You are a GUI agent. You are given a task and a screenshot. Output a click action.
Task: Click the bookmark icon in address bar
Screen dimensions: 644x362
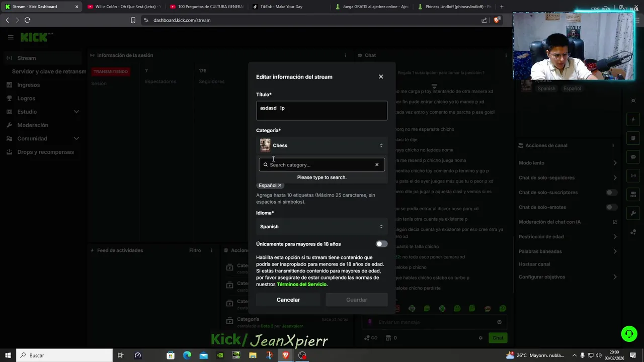133,20
